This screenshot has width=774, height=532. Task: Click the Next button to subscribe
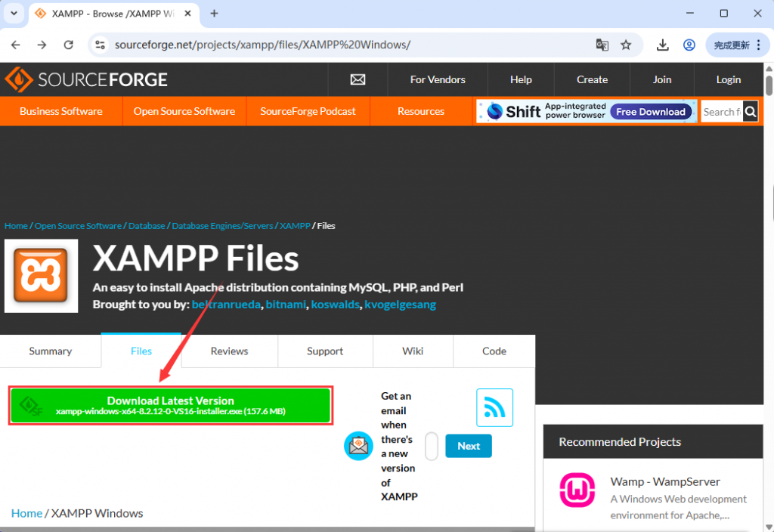[x=468, y=446]
